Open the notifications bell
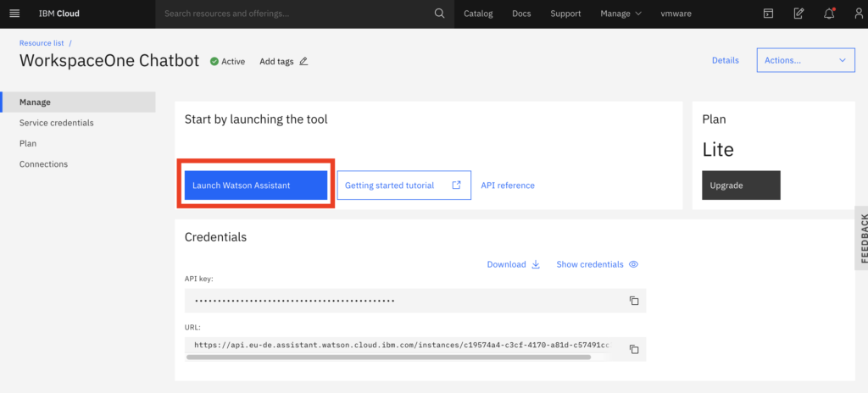Viewport: 868px width, 393px height. pos(829,14)
